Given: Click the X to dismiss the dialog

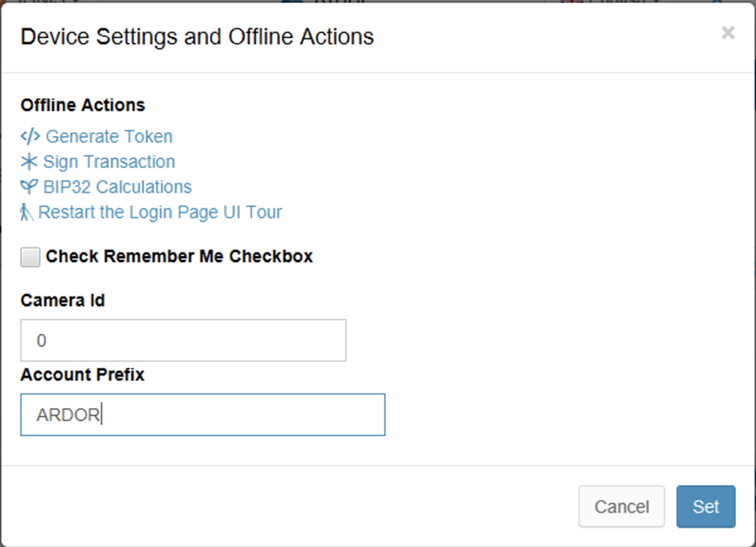Looking at the screenshot, I should pos(727,34).
